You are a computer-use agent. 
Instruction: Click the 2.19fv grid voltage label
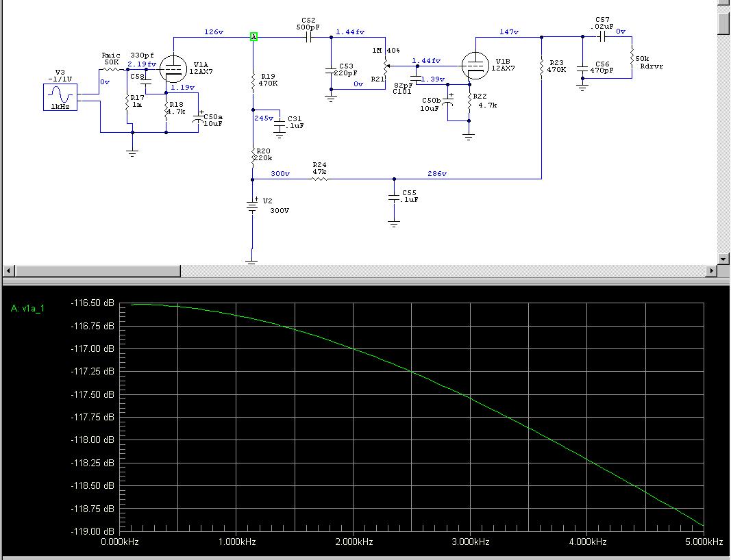click(x=142, y=64)
